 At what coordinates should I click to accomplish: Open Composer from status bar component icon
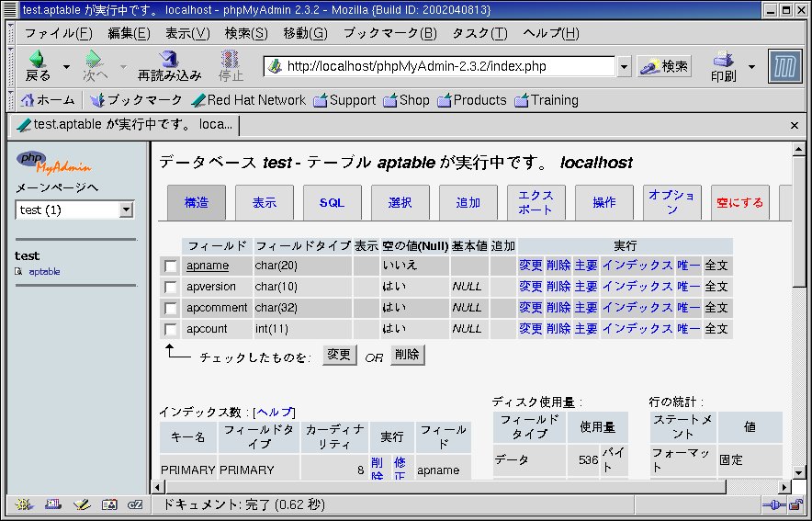[x=82, y=504]
